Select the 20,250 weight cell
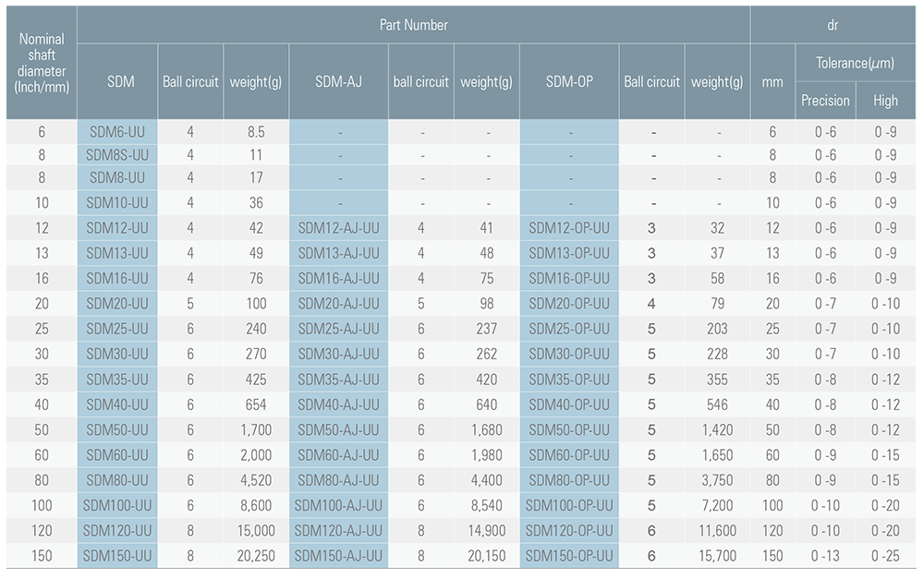Viewport: 924px width, 579px height. tap(256, 556)
